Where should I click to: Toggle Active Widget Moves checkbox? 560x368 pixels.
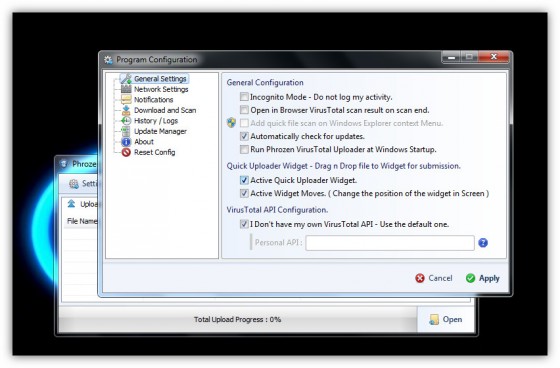tap(244, 193)
